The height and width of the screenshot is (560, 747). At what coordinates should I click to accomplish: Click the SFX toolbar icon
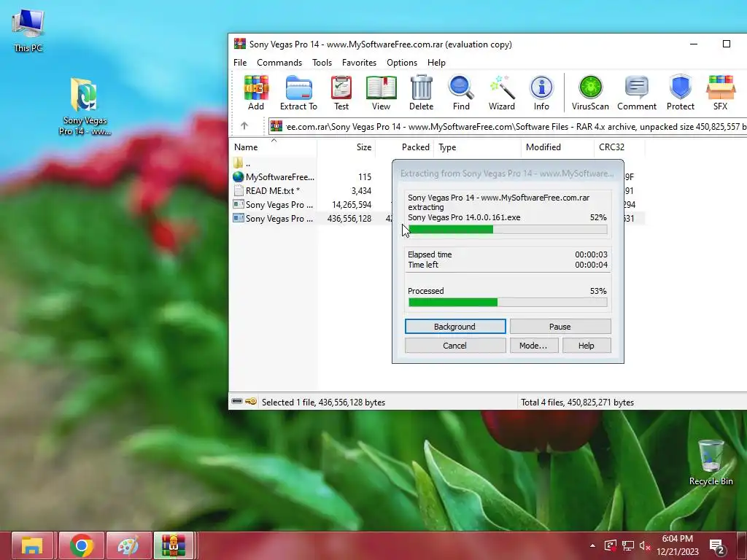(x=720, y=93)
